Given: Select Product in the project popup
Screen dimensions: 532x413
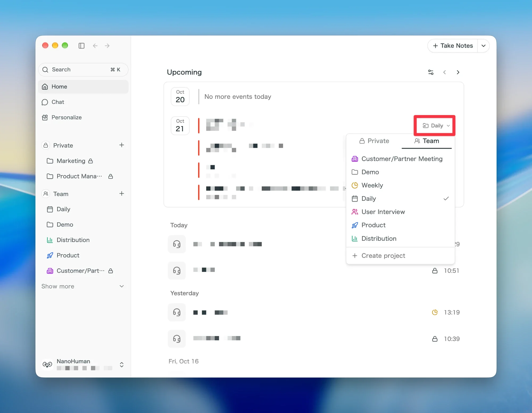Looking at the screenshot, I should [x=400, y=225].
